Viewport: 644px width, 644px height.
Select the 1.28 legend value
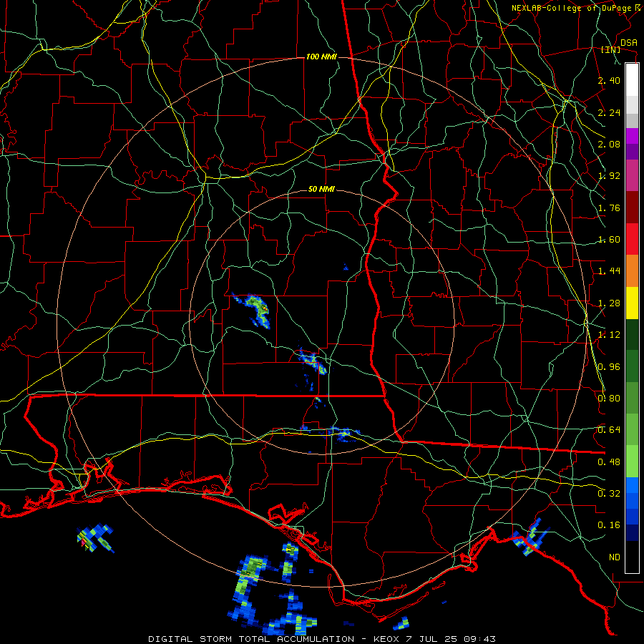pyautogui.click(x=609, y=303)
